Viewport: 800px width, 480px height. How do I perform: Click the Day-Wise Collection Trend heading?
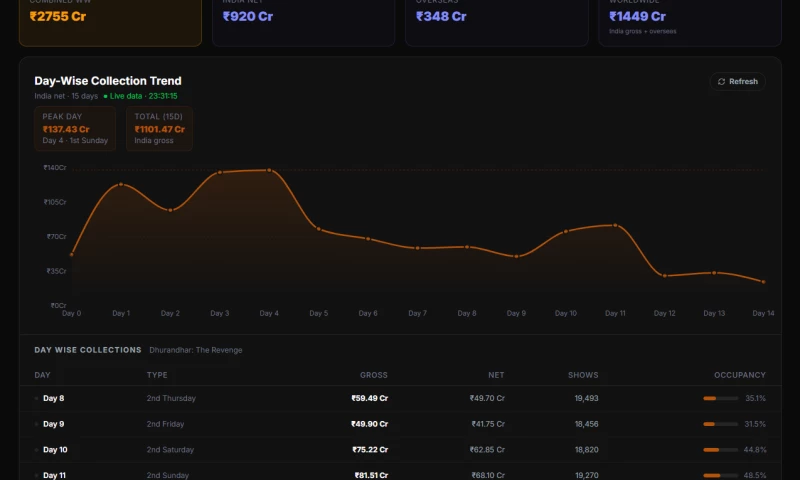point(108,81)
